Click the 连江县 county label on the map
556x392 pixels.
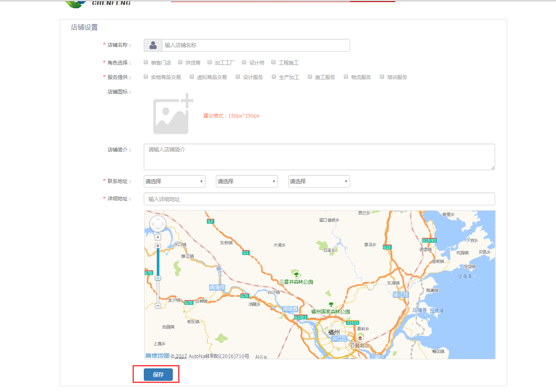point(401,295)
